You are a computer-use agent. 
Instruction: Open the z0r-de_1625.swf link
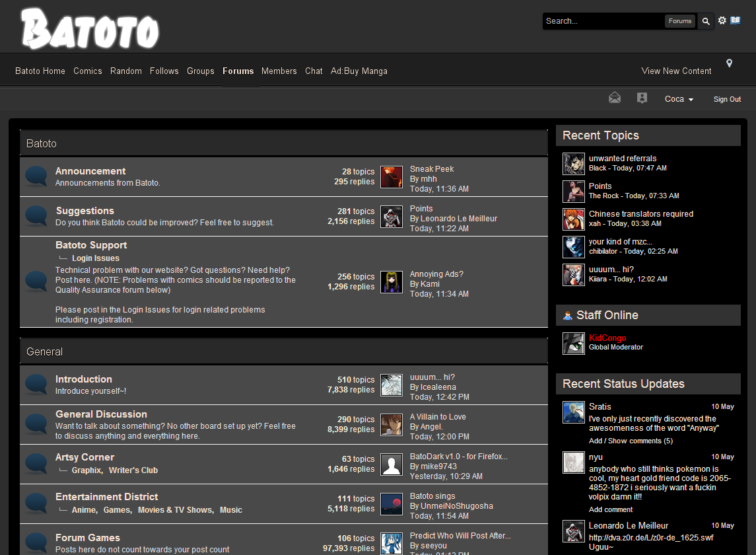pos(651,538)
